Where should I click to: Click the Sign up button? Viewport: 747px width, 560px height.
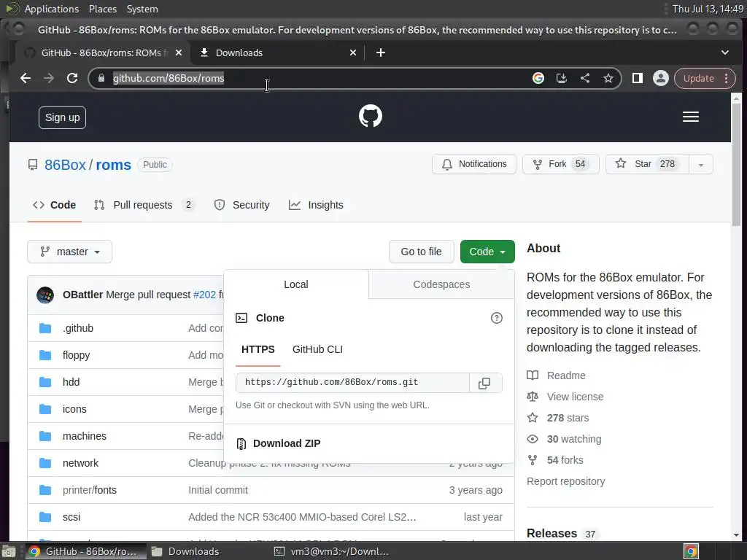pos(63,117)
